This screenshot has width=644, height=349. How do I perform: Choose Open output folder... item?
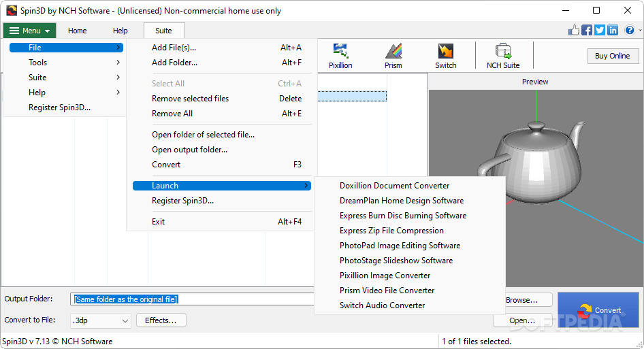(222, 150)
